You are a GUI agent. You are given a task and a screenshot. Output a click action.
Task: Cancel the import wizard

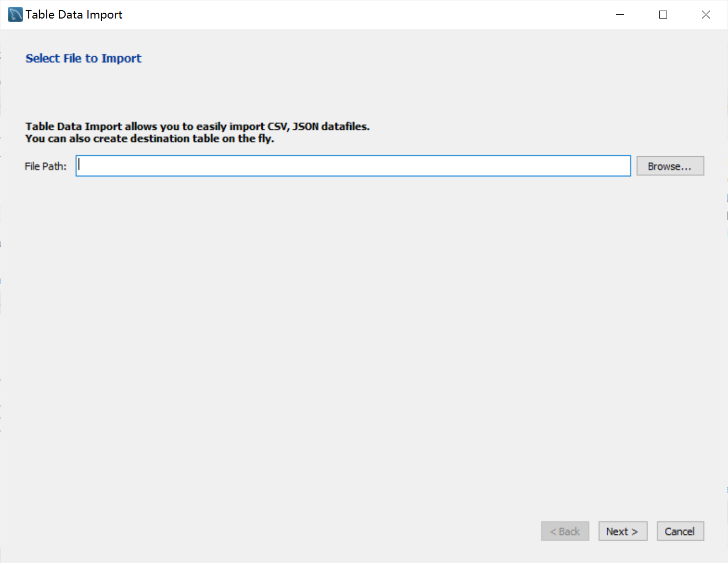pyautogui.click(x=680, y=531)
